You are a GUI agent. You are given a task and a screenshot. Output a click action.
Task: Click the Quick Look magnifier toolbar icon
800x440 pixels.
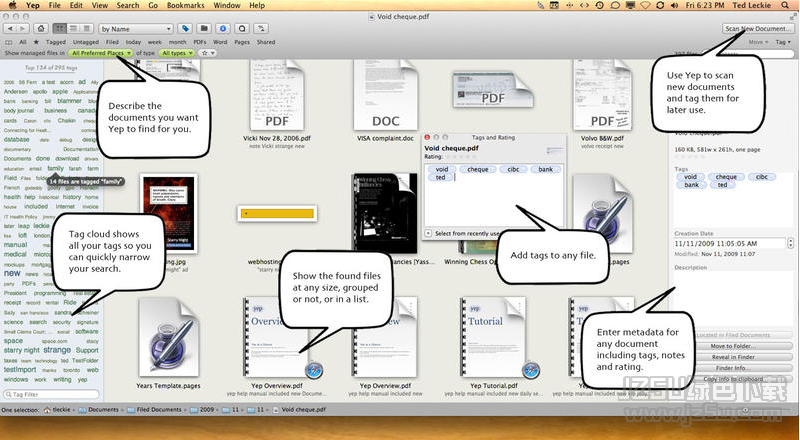click(242, 29)
